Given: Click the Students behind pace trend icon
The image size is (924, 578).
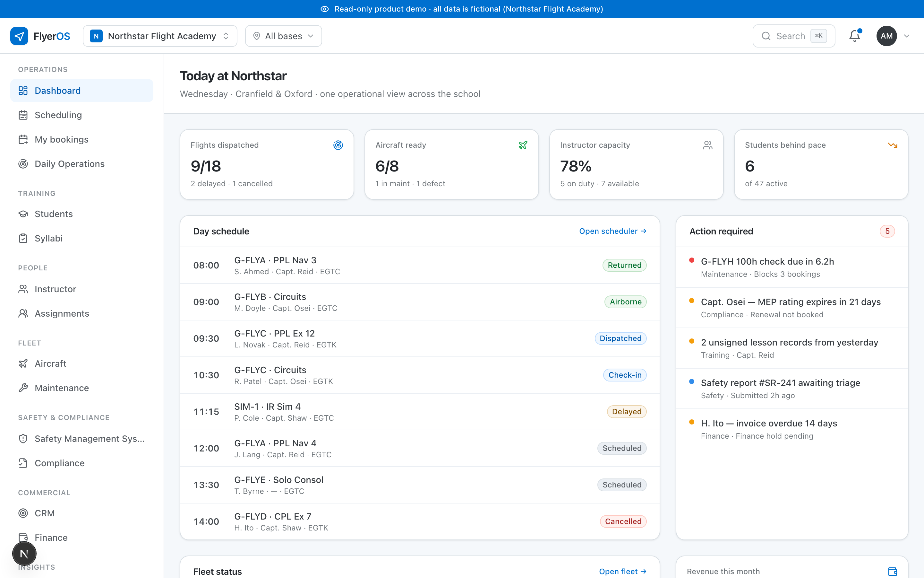Looking at the screenshot, I should tap(892, 145).
